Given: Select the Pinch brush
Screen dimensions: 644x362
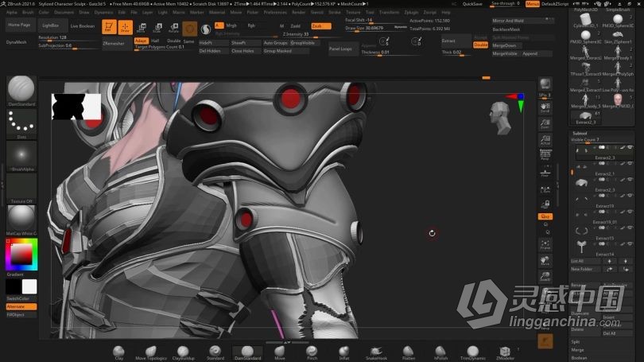Looking at the screenshot, I should pyautogui.click(x=312, y=352).
